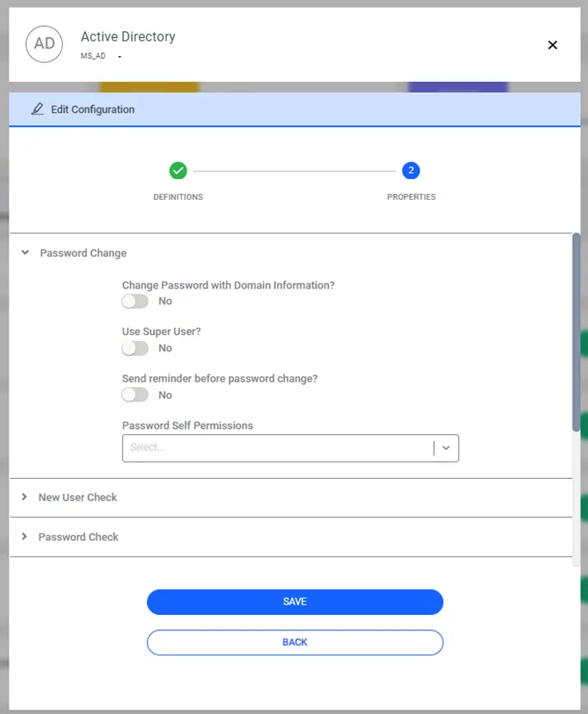Screen dimensions: 588x714
Task: Toggle Change Password with Domain Information
Action: coord(135,301)
